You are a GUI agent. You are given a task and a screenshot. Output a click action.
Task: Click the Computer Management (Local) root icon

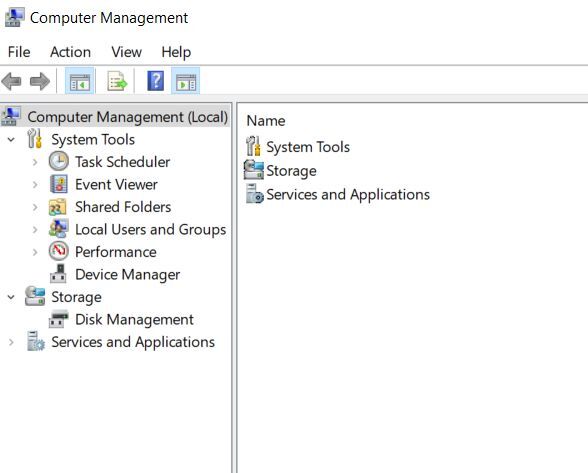click(11, 116)
